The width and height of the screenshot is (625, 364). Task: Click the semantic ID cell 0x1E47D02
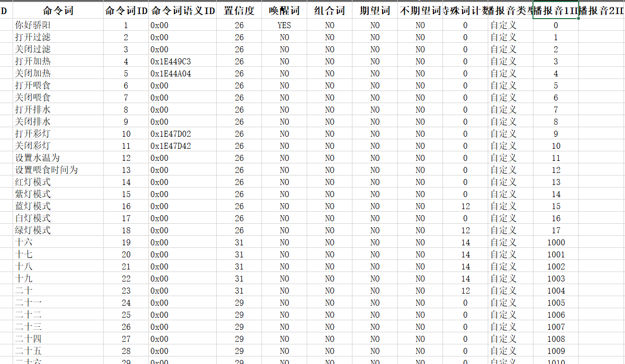click(183, 134)
